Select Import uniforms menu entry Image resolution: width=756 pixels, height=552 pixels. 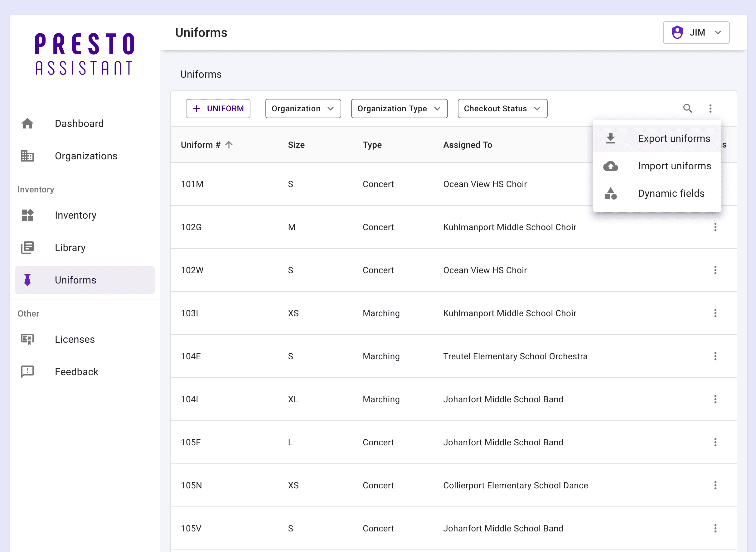pyautogui.click(x=675, y=166)
